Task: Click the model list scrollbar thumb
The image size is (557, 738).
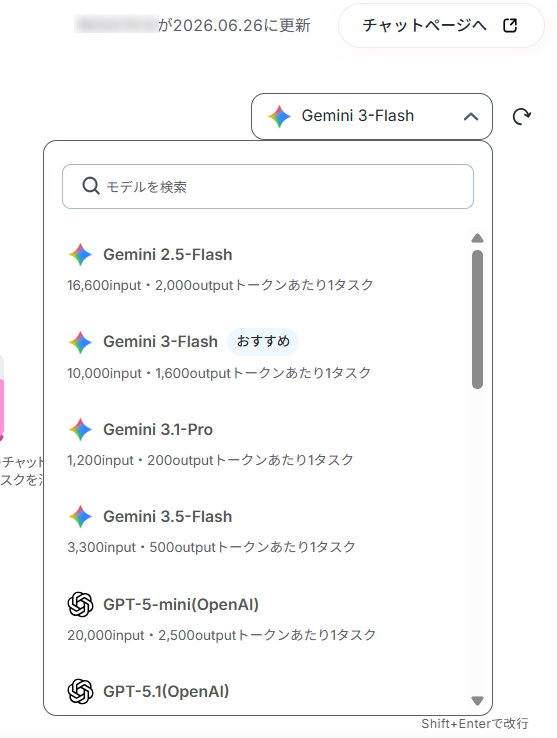Action: 477,320
